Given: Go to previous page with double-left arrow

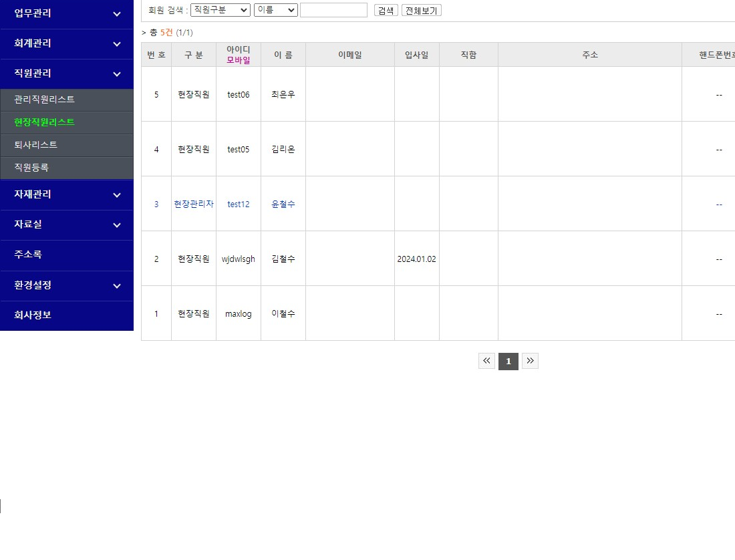Looking at the screenshot, I should tap(486, 362).
